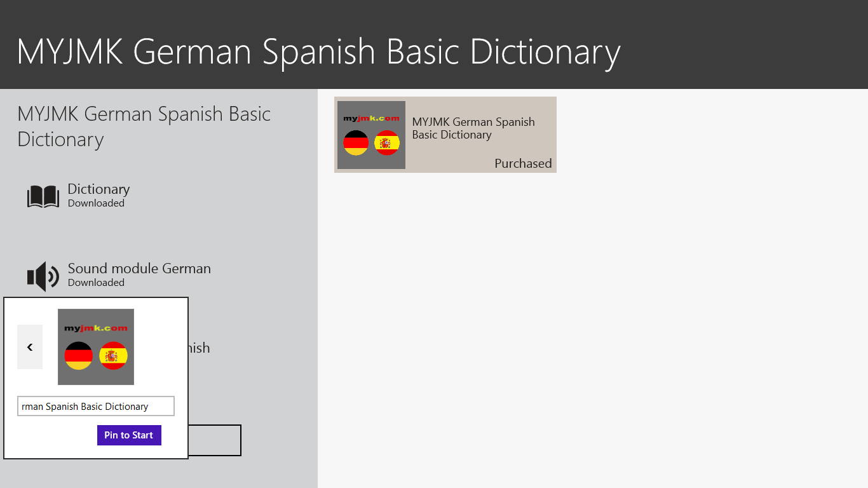Click German flag in the purchased tile
The height and width of the screenshot is (488, 868).
(x=356, y=143)
